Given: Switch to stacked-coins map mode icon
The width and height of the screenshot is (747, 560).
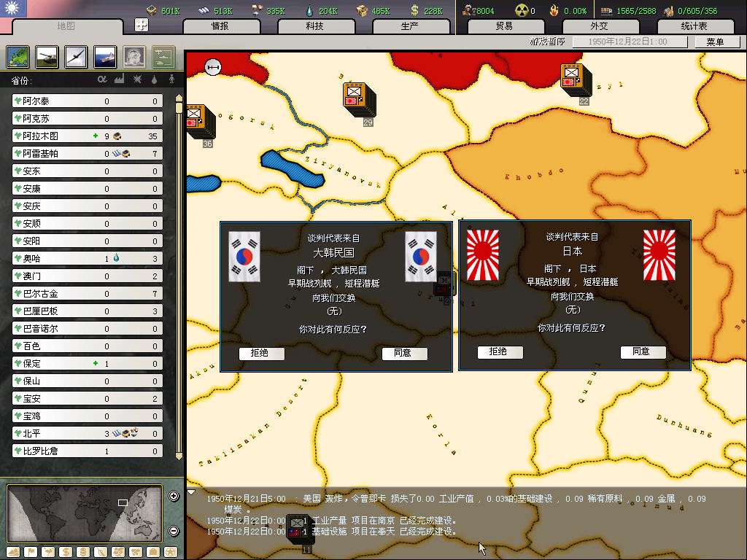Looking at the screenshot, I should (83, 553).
